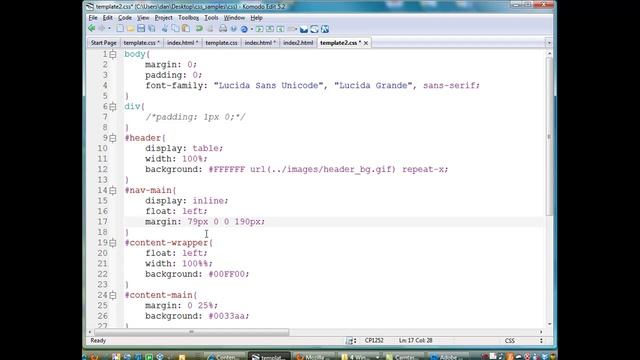The width and height of the screenshot is (640, 360).
Task: Click the commented padding line in div rule
Action: [x=195, y=117]
